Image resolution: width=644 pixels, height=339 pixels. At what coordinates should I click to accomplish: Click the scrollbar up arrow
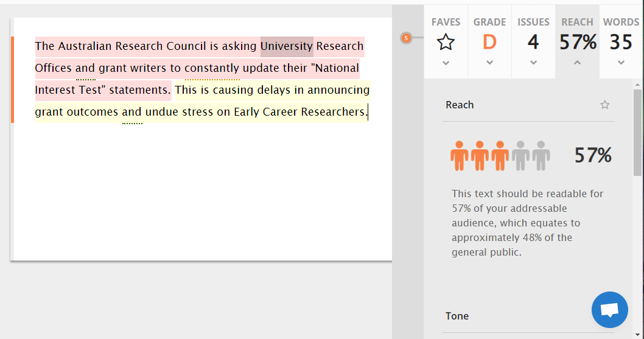pos(637,85)
